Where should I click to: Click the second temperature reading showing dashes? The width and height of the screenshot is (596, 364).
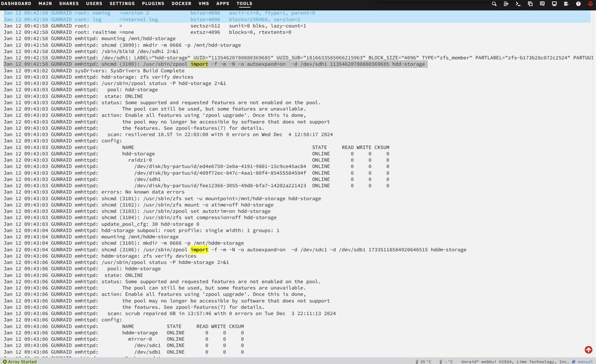[446, 362]
